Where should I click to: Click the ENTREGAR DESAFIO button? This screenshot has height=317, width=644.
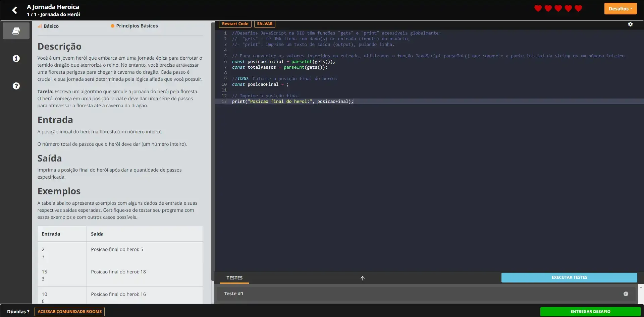[590, 312]
